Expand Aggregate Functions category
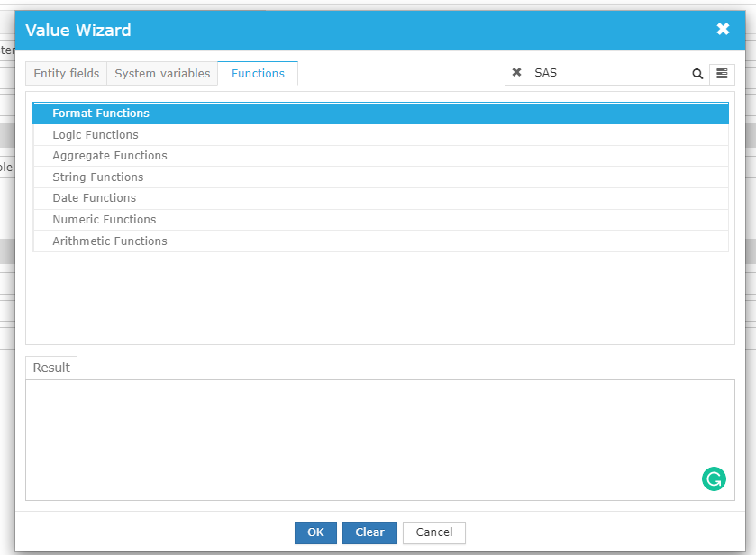This screenshot has width=756, height=555. click(x=110, y=156)
